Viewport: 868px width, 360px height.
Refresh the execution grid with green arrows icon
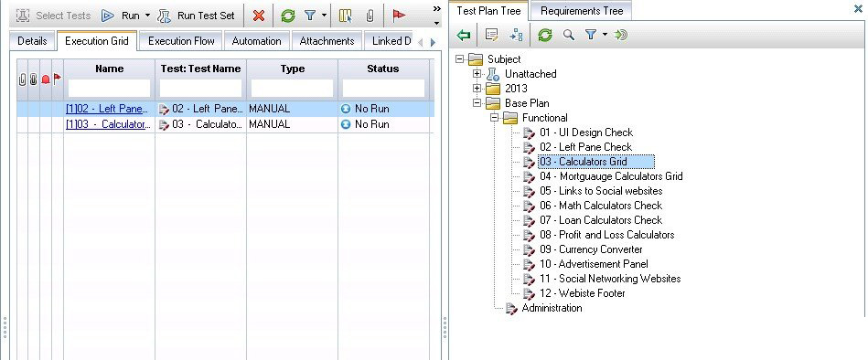288,16
